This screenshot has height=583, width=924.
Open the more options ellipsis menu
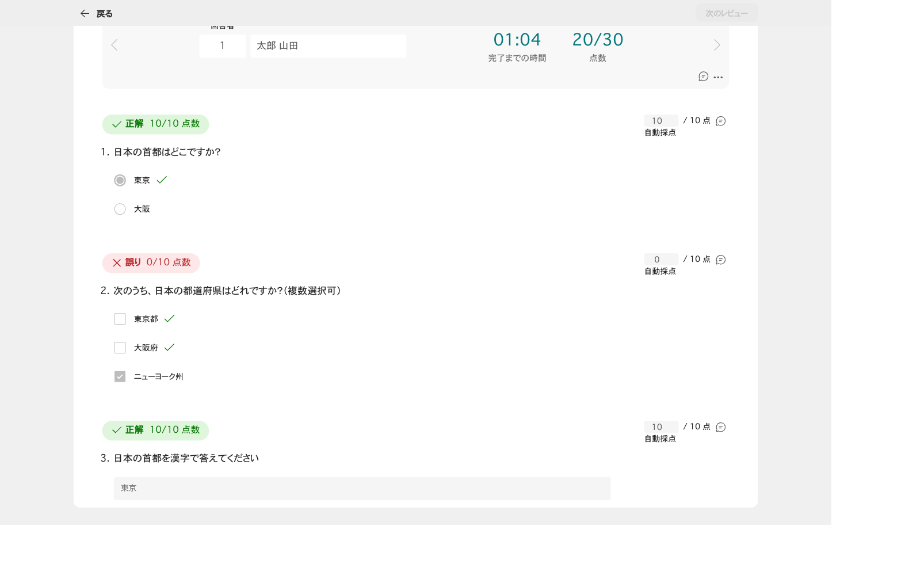(x=718, y=77)
